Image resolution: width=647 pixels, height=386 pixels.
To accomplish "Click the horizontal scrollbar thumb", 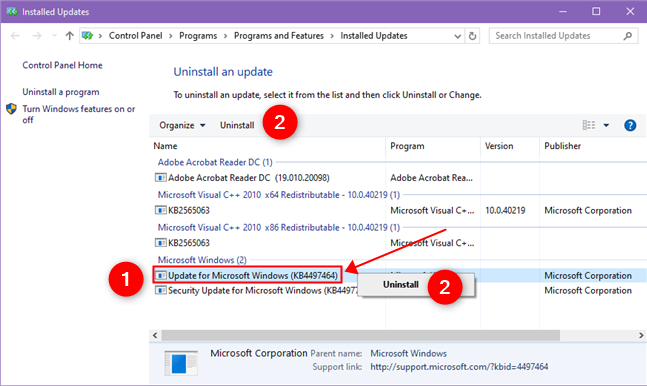I will coord(361,335).
